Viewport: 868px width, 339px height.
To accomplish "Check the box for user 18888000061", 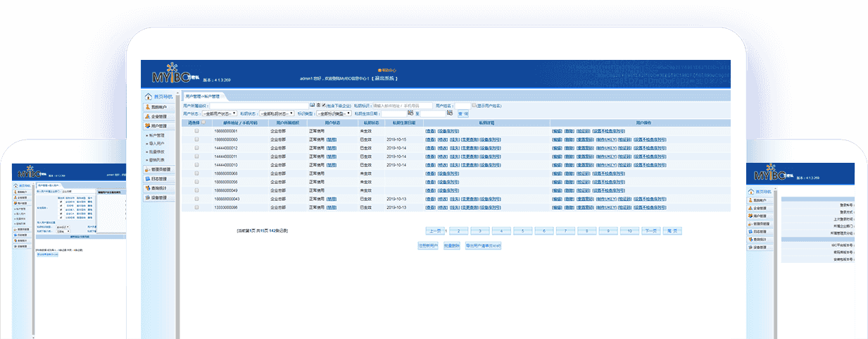I will pos(197,131).
